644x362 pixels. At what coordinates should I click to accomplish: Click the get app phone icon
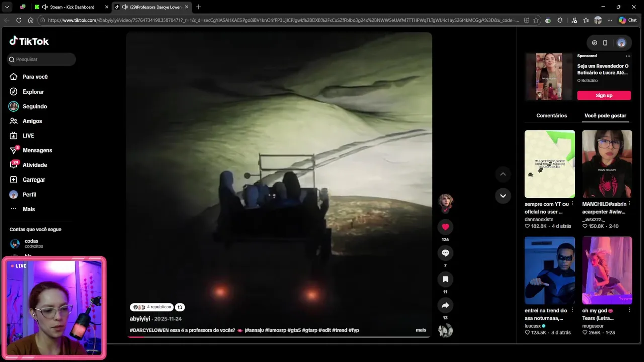pos(605,43)
